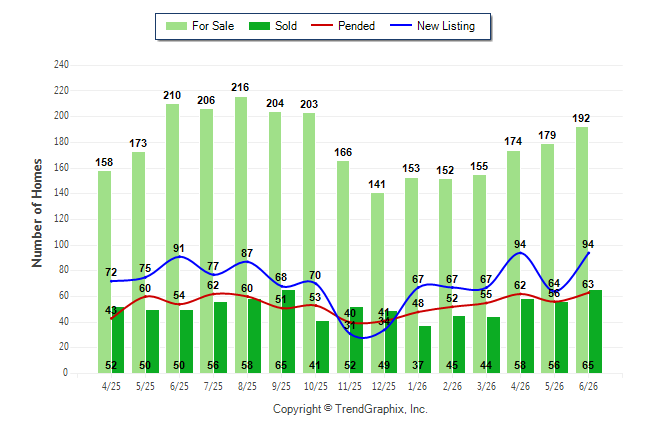Click the 6/26 For Sale bar labeled 192
This screenshot has height=434, width=646.
coord(582,250)
